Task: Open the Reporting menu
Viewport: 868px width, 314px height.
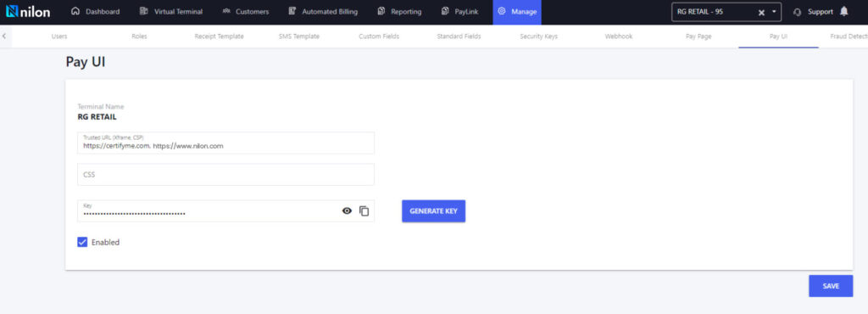Action: pyautogui.click(x=399, y=12)
